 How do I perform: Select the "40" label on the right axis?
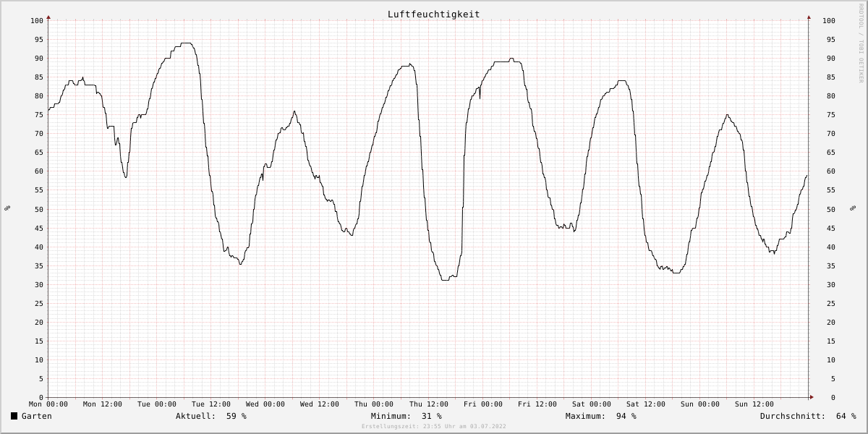[x=830, y=247]
